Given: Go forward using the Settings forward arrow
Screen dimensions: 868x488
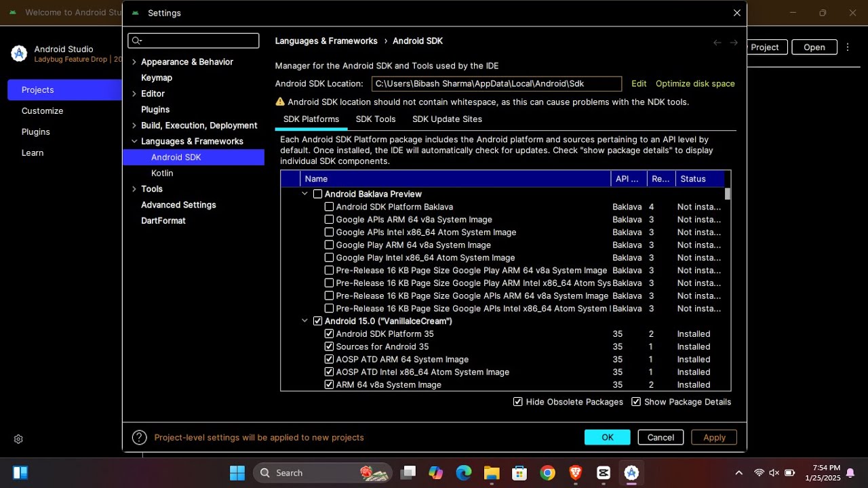Looking at the screenshot, I should pyautogui.click(x=734, y=43).
